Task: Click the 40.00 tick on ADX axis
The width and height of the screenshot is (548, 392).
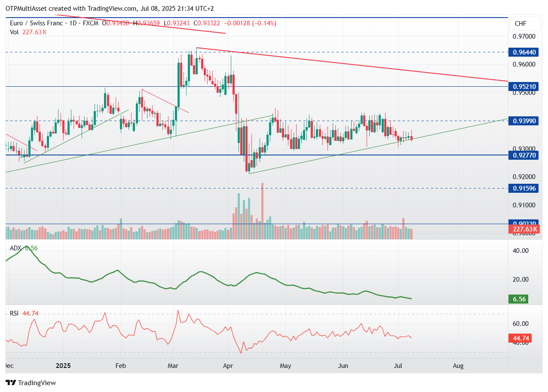Action: click(x=521, y=250)
